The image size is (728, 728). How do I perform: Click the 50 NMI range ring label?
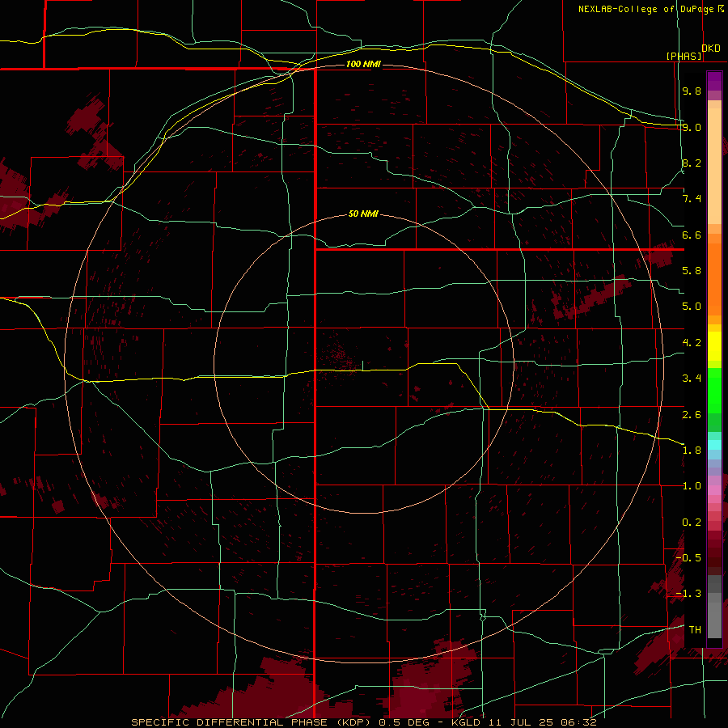pos(363,214)
